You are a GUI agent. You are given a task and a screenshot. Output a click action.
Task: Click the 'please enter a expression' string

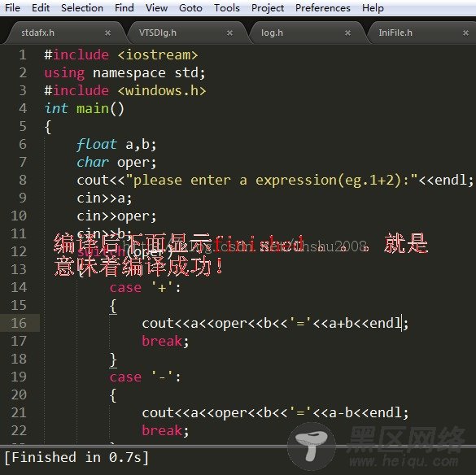click(x=272, y=181)
